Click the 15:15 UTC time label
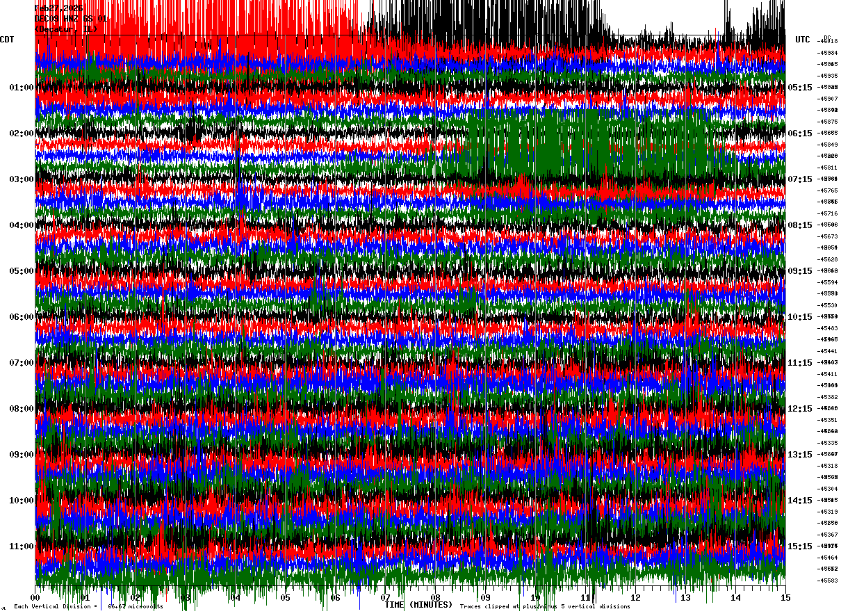The width and height of the screenshot is (841, 616). 800,546
